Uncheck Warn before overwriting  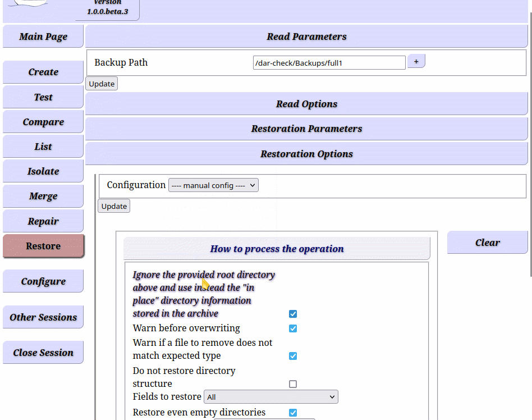click(293, 328)
